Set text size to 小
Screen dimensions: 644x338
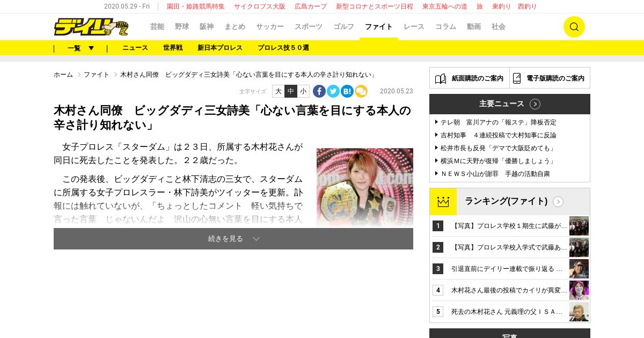303,91
